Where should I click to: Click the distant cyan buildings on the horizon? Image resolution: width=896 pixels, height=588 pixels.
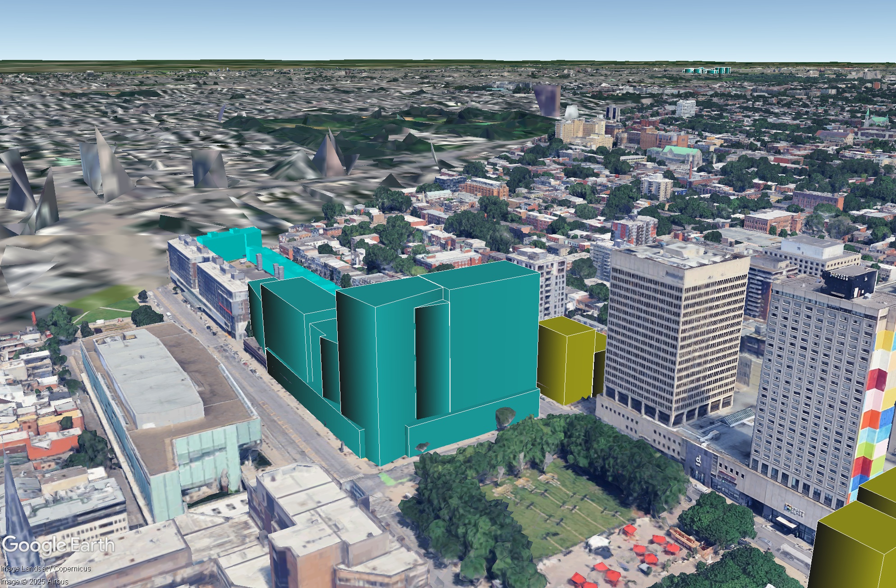click(x=707, y=71)
